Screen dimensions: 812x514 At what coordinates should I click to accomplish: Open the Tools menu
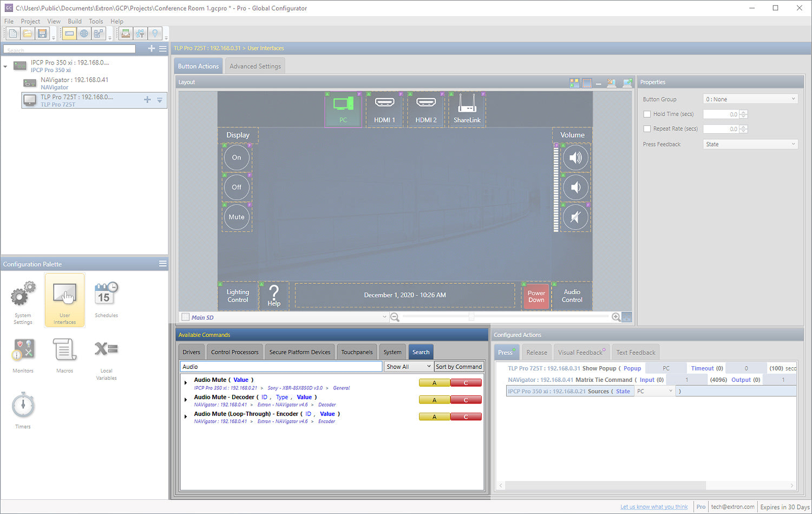(96, 21)
